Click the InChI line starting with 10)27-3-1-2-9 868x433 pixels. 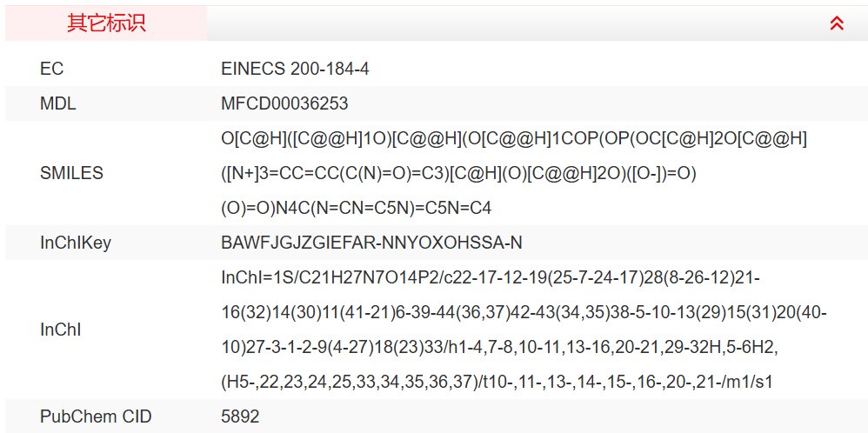499,347
